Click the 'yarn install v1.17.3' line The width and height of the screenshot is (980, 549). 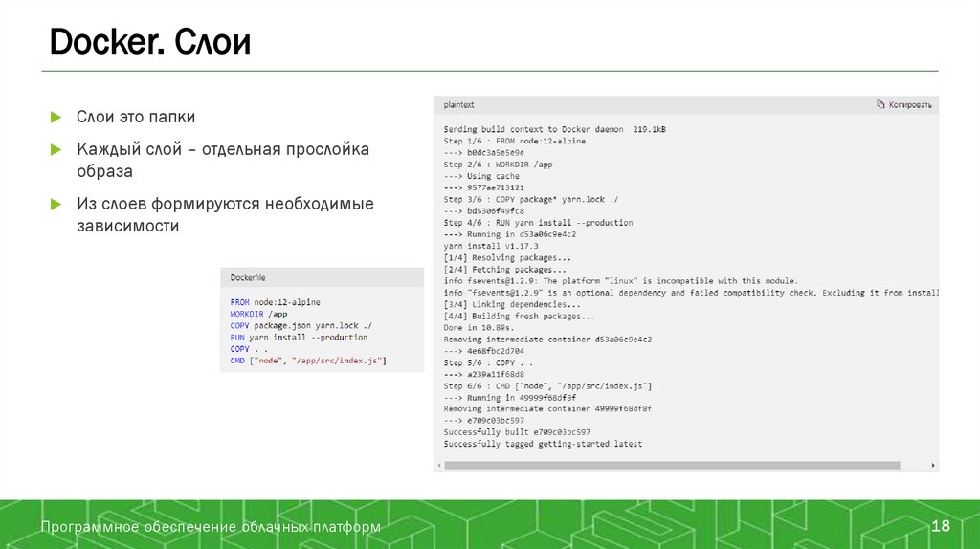[x=491, y=246]
